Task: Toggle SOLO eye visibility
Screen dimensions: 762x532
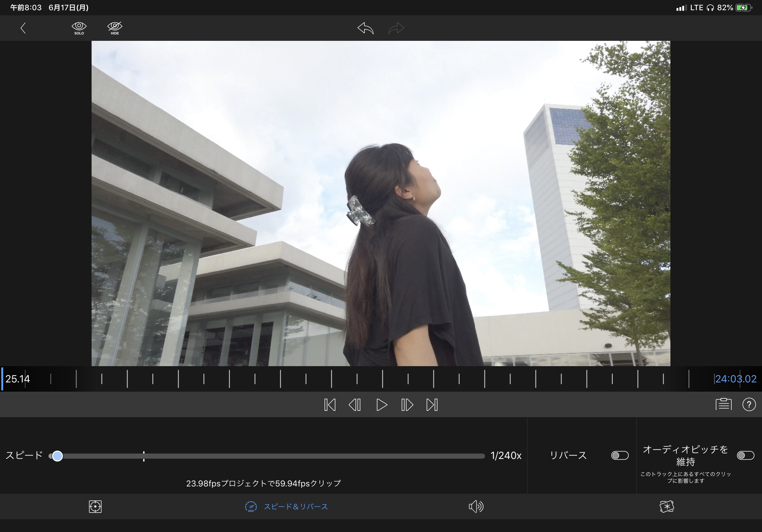Action: tap(79, 28)
